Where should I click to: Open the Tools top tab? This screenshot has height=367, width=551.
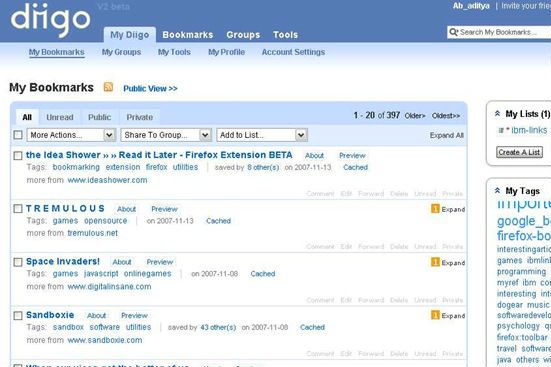click(285, 35)
